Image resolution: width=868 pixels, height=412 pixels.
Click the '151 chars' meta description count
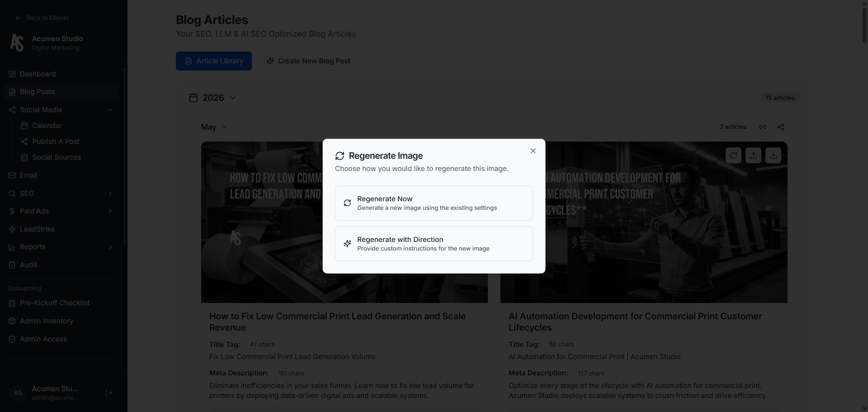pos(291,374)
